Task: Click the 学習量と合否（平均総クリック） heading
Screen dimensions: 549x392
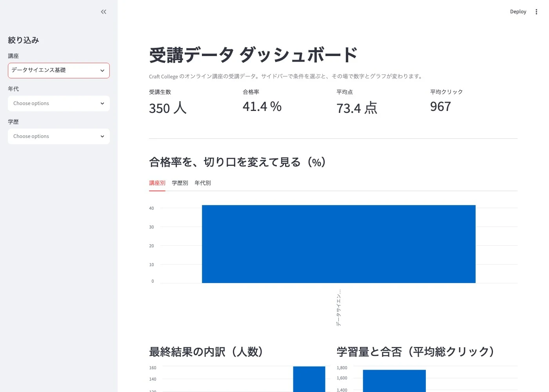Action: click(x=416, y=352)
